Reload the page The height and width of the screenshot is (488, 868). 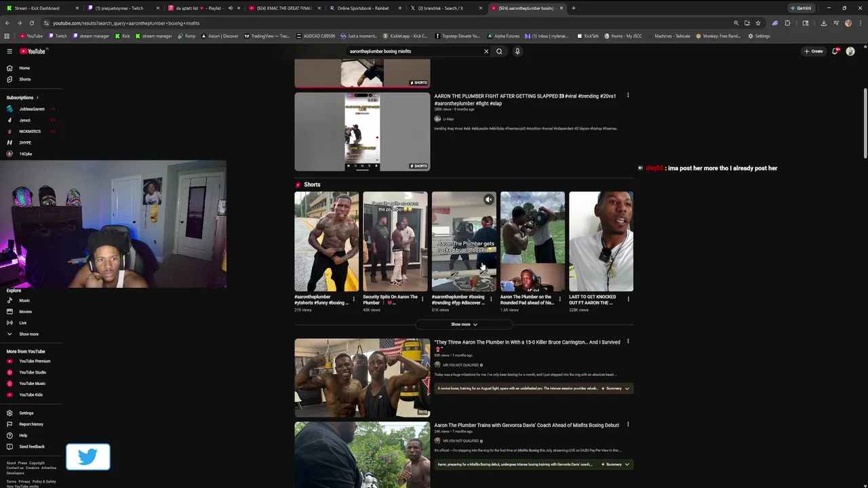[32, 23]
